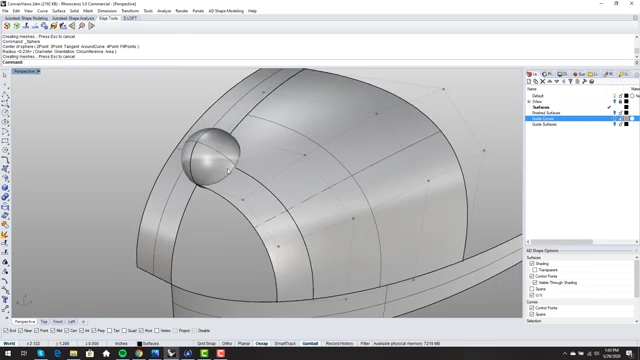Screen dimensions: 640x360
Task: Toggle Guide Surfaces layer visibility bulb
Action: tap(614, 124)
